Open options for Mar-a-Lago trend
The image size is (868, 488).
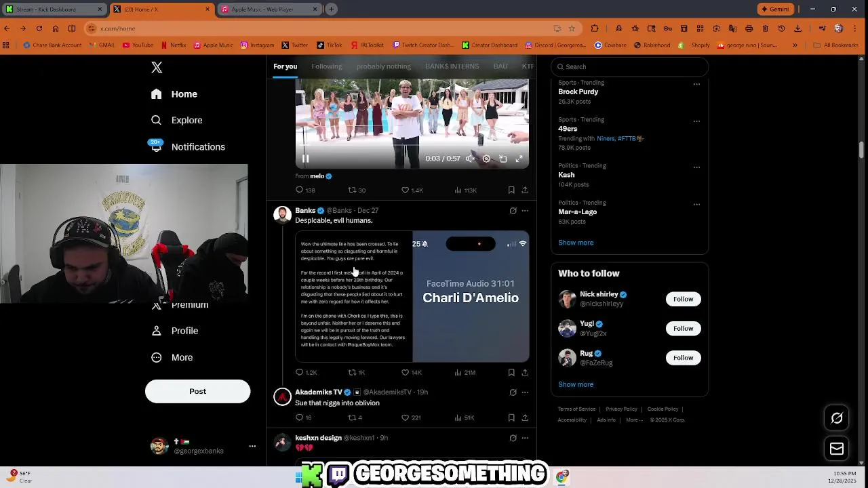coord(696,204)
